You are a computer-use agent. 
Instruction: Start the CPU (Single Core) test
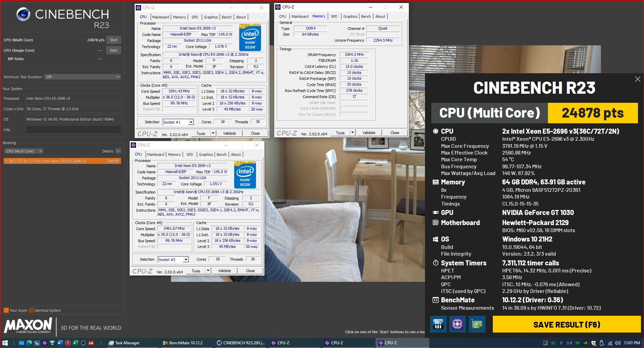[114, 50]
